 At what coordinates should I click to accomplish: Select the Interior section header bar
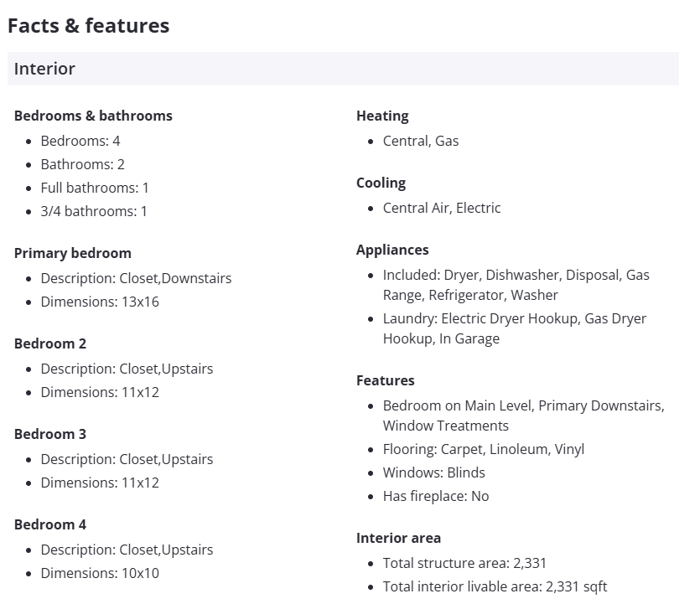[x=343, y=69]
